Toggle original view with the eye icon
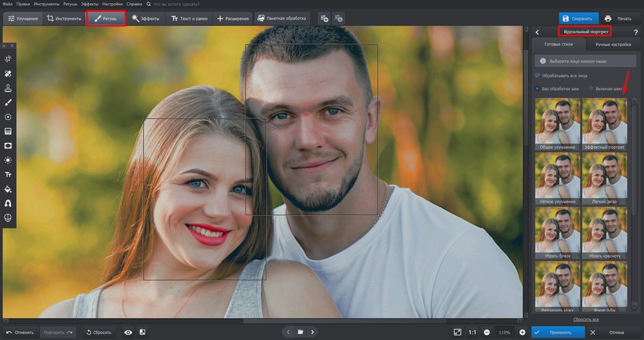 (x=128, y=332)
